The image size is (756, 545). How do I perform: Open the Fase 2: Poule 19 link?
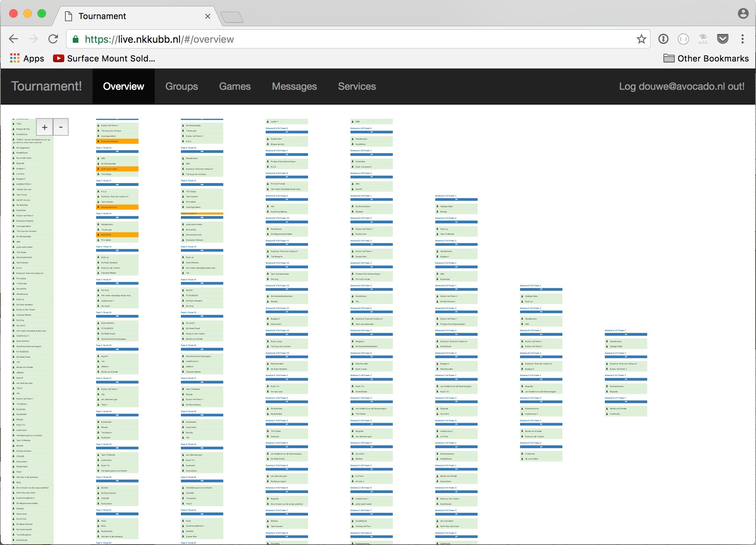[x=188, y=444]
